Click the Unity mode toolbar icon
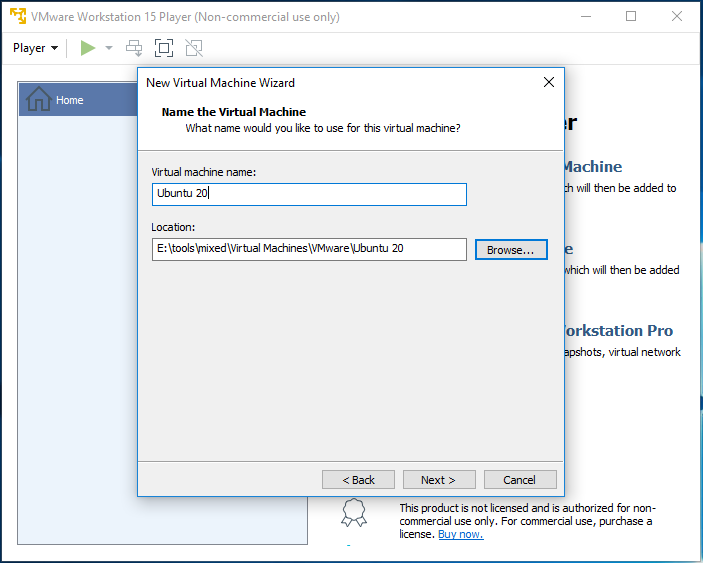 click(x=194, y=48)
